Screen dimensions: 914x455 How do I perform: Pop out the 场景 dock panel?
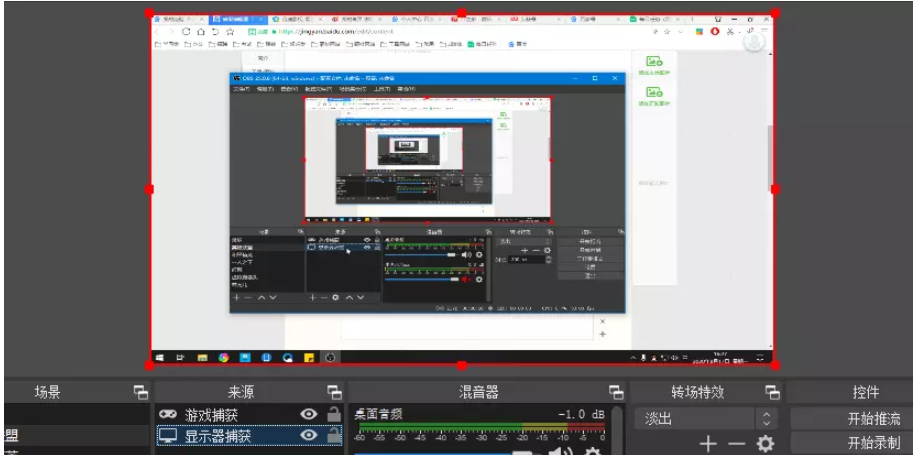[140, 392]
